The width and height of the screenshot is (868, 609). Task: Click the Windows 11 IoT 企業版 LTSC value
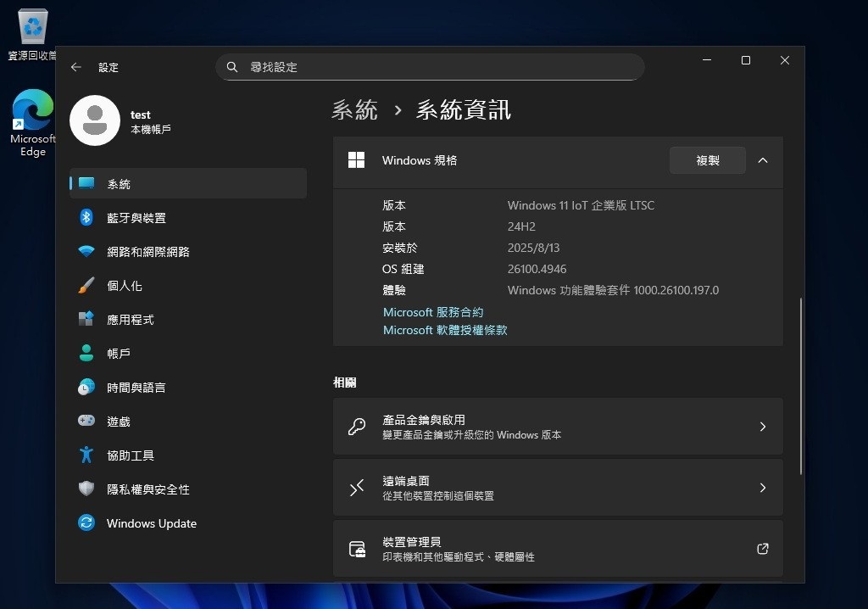point(581,205)
